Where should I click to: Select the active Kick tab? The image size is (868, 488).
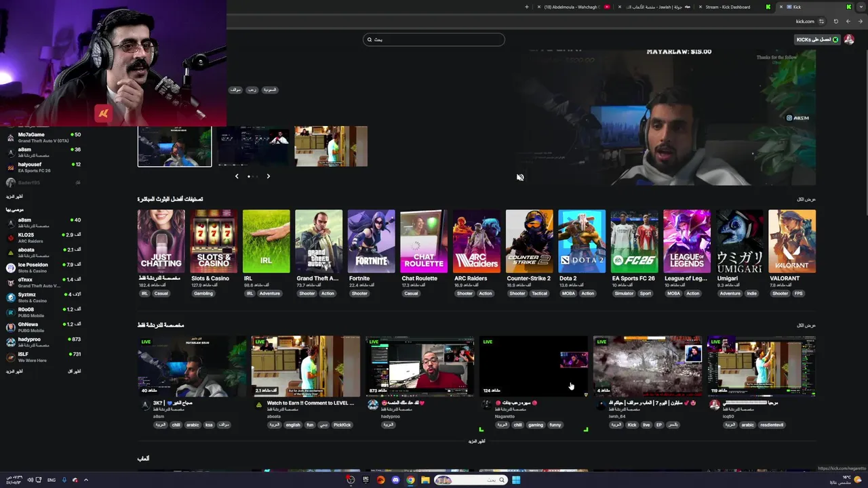[815, 7]
